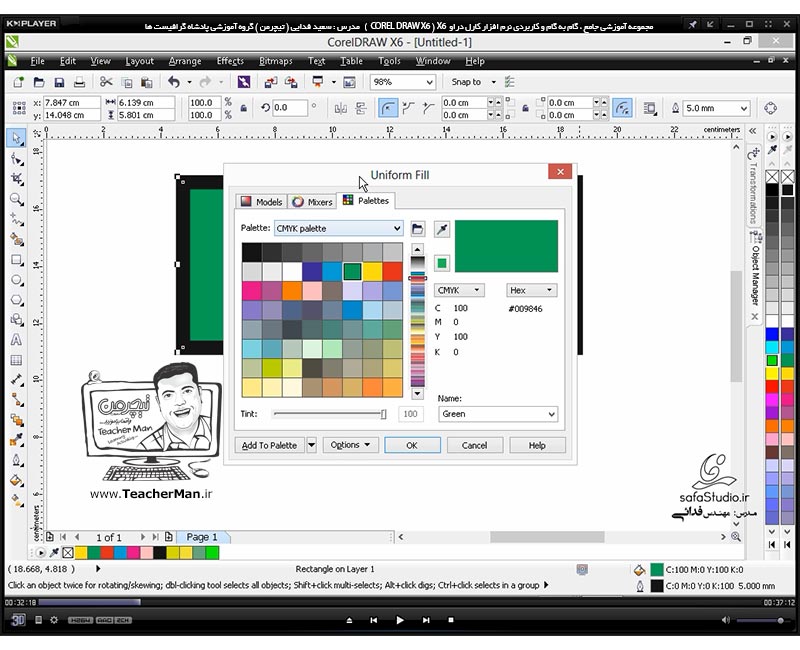Pick the yellow swatch in palette grid
800x650 pixels.
point(372,271)
